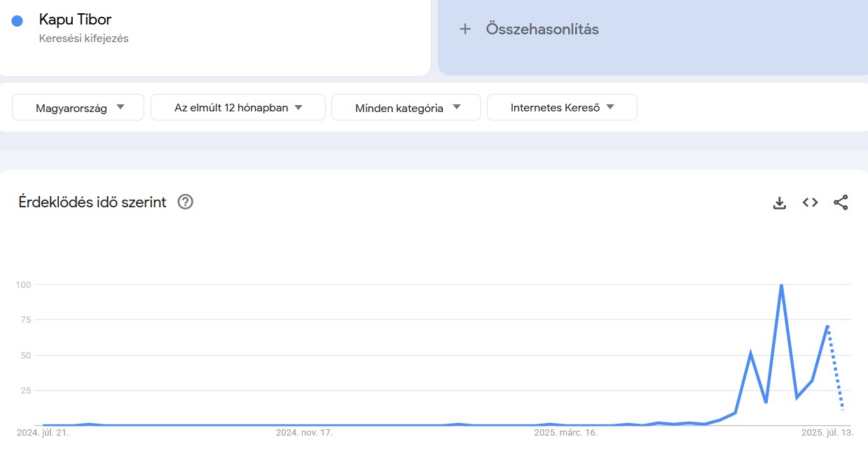868x458 pixels.
Task: Open the embed code icon
Action: click(810, 202)
